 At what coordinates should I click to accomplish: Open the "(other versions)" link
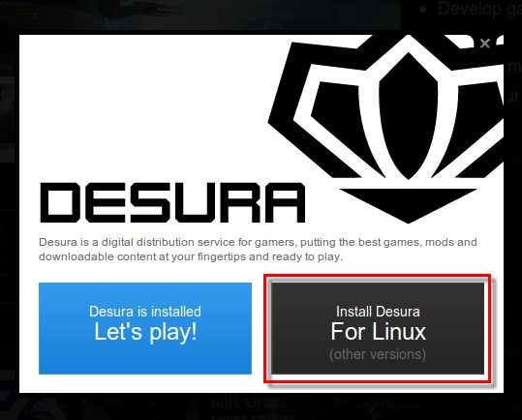point(378,354)
